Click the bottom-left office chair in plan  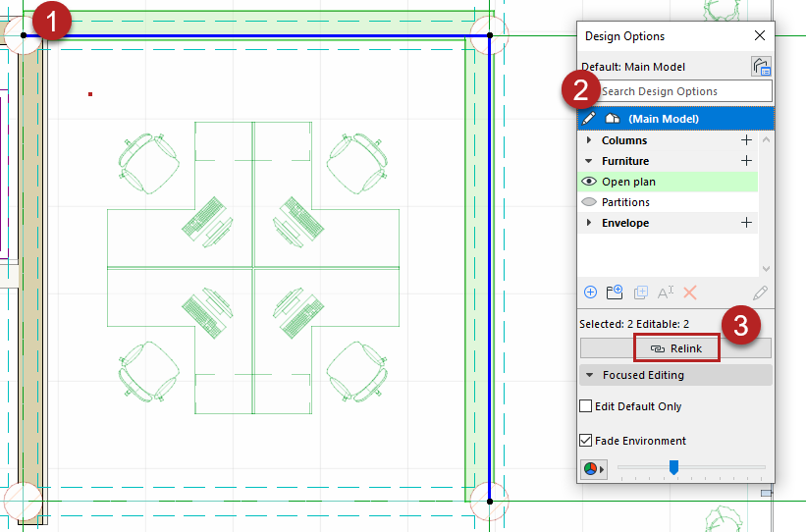tap(149, 371)
